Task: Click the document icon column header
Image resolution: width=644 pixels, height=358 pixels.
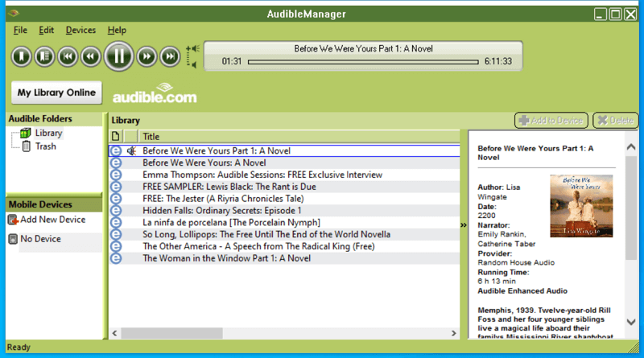Action: (116, 136)
